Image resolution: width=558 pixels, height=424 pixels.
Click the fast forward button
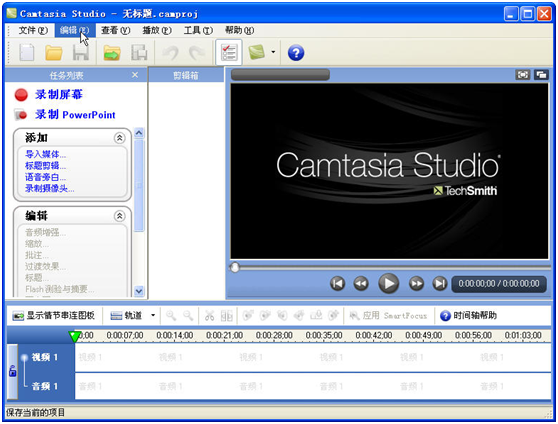(x=416, y=284)
